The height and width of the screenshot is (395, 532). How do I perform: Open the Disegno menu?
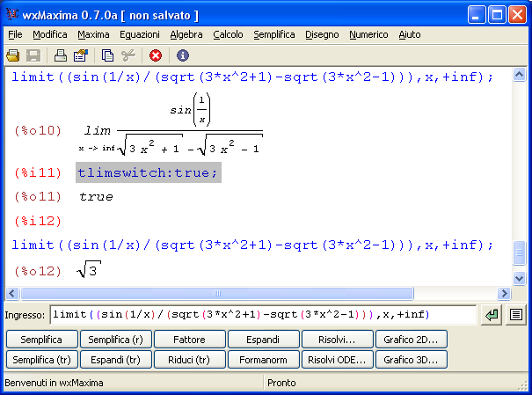point(322,34)
